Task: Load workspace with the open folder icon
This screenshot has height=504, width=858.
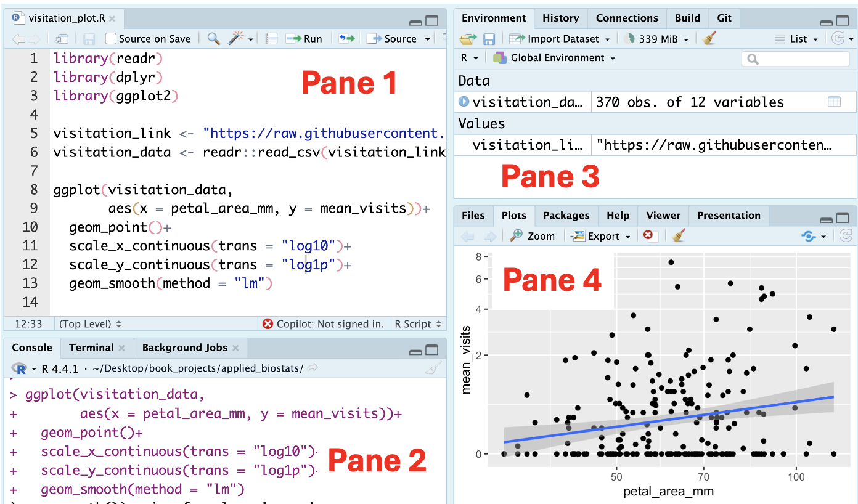Action: click(468, 39)
